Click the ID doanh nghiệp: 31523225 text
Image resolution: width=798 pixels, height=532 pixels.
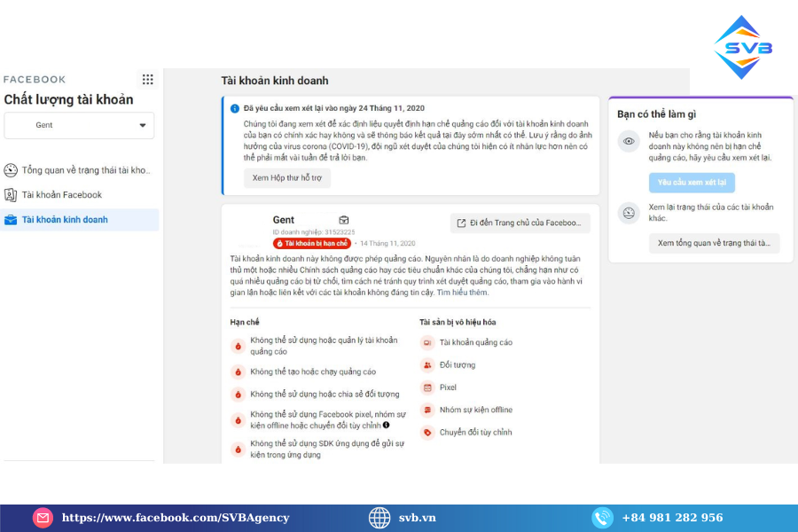click(314, 232)
